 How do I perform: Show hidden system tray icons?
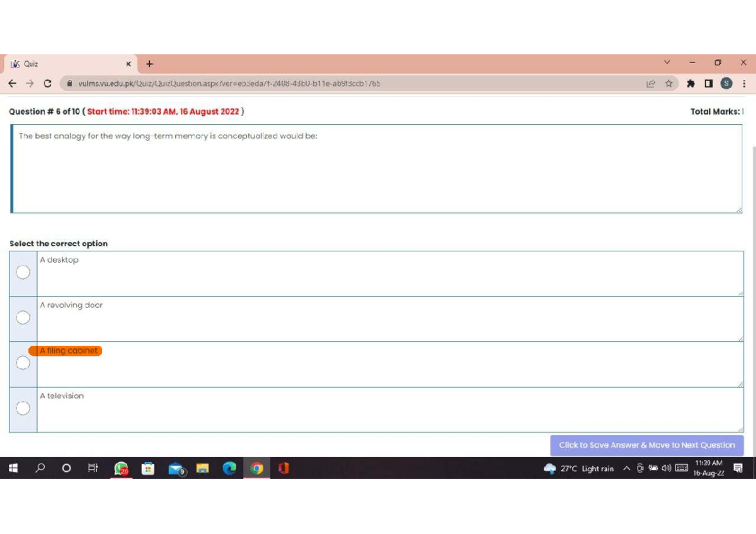point(626,468)
